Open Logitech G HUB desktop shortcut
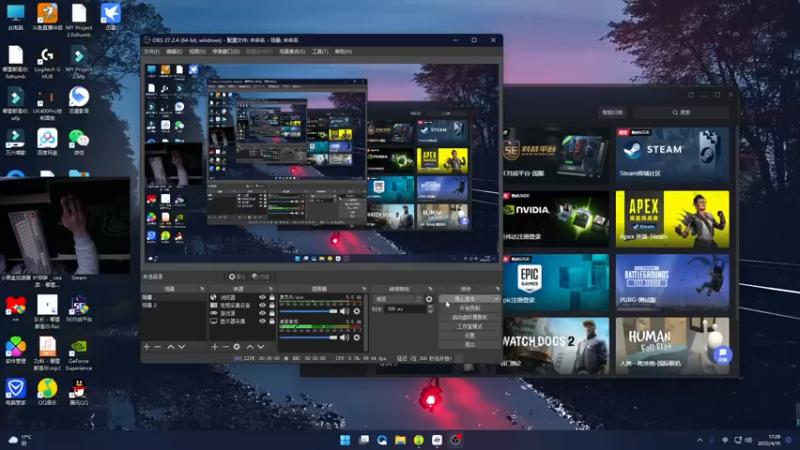 click(47, 64)
